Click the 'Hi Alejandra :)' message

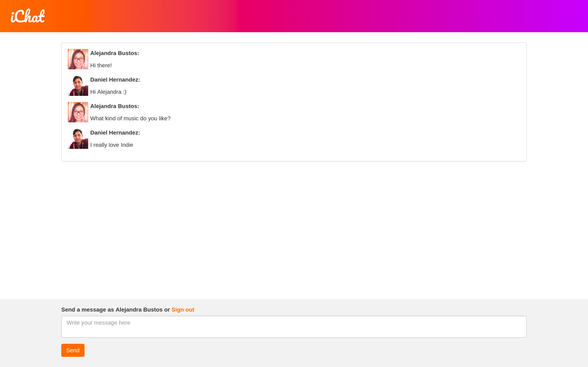pyautogui.click(x=108, y=92)
